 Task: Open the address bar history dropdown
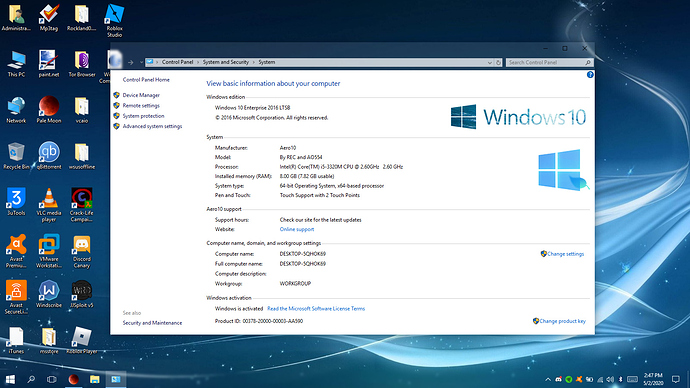tap(490, 62)
